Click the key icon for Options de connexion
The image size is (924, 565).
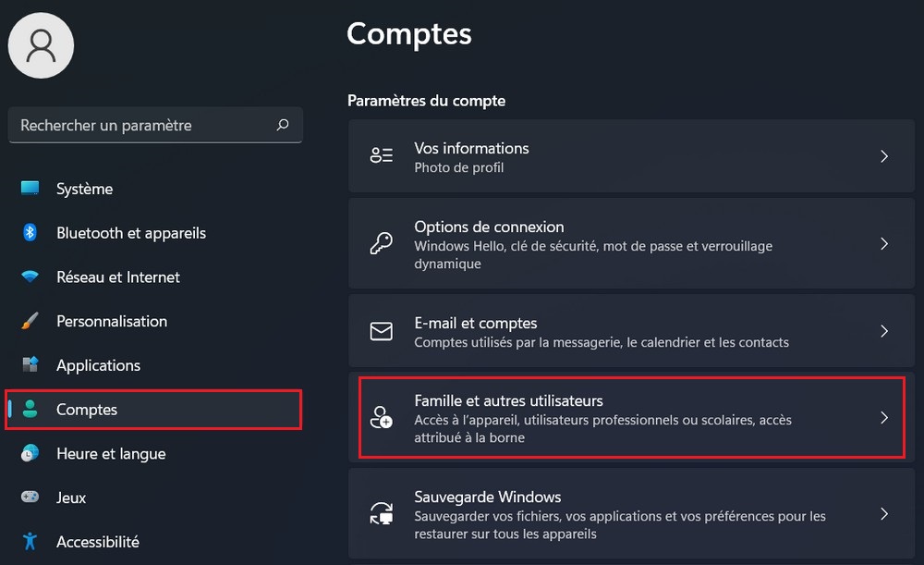[381, 244]
